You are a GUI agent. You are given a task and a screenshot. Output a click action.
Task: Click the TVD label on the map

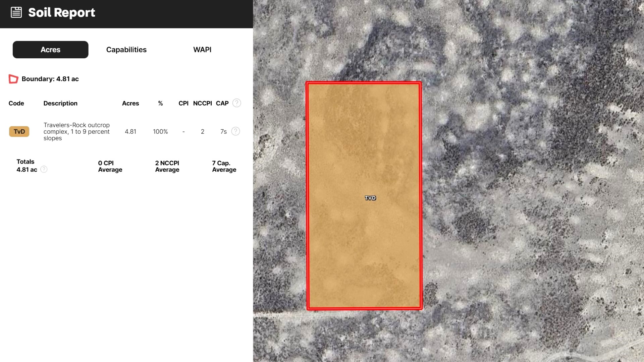tap(370, 198)
